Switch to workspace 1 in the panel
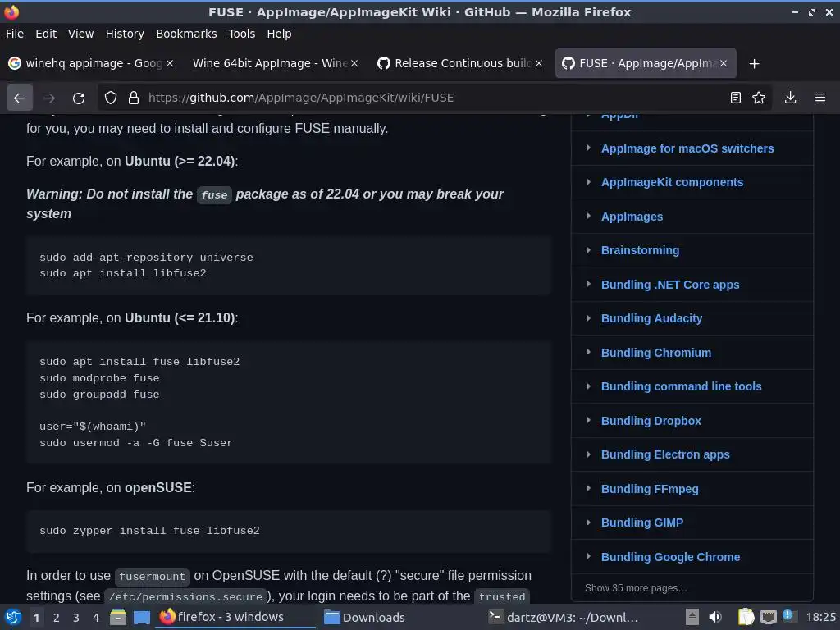840x630 pixels. (x=36, y=618)
